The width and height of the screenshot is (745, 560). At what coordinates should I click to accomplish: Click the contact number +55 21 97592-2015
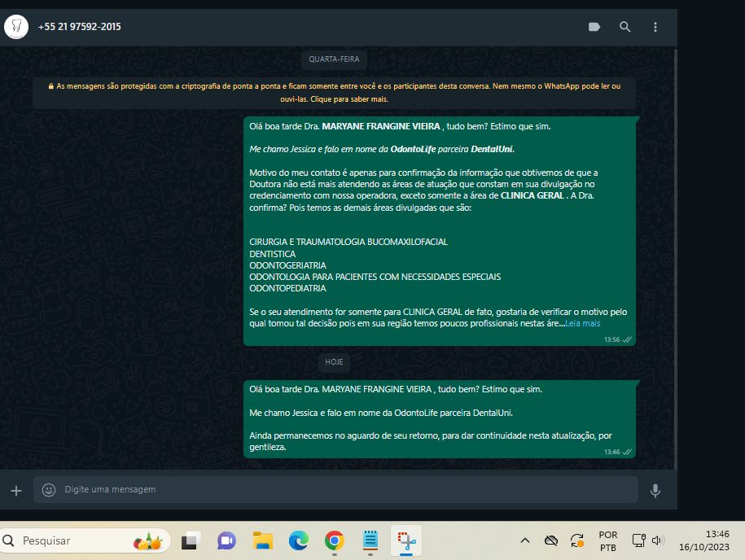coord(79,27)
